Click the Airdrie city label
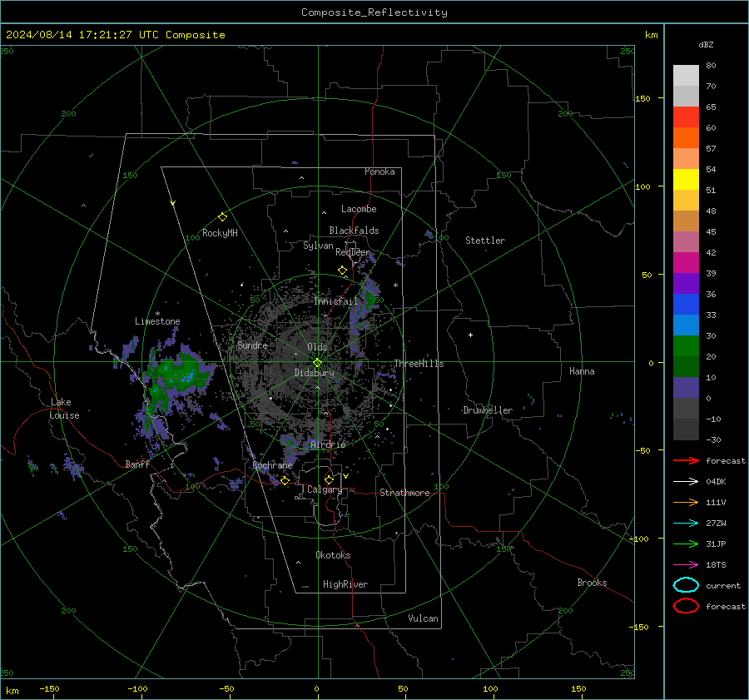 pos(328,444)
